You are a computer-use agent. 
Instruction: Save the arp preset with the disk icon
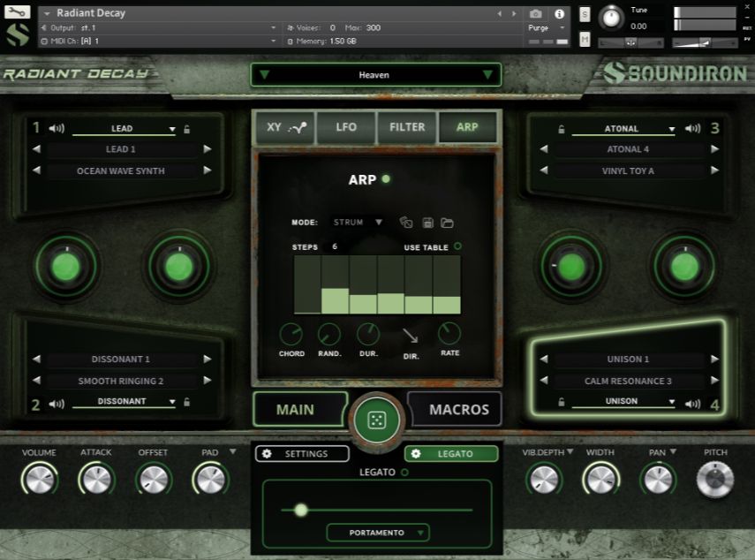[x=429, y=223]
